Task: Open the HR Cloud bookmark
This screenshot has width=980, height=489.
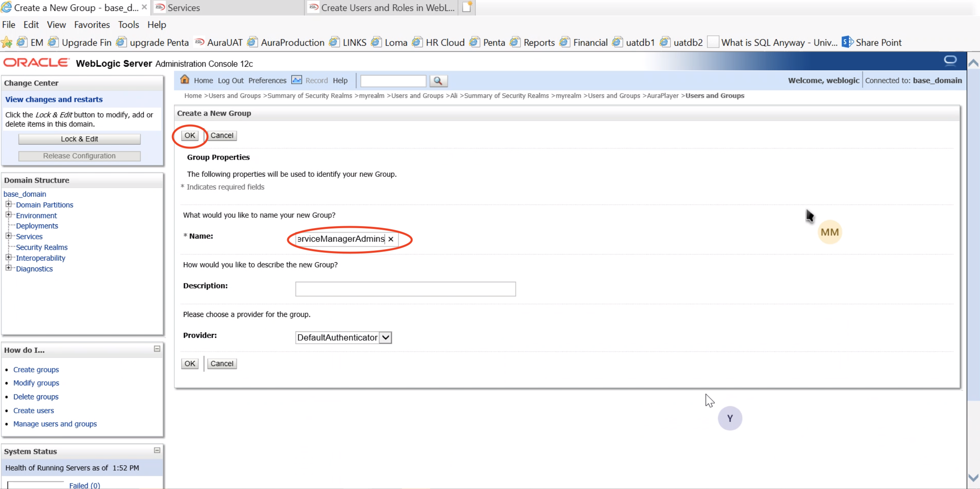Action: click(438, 42)
